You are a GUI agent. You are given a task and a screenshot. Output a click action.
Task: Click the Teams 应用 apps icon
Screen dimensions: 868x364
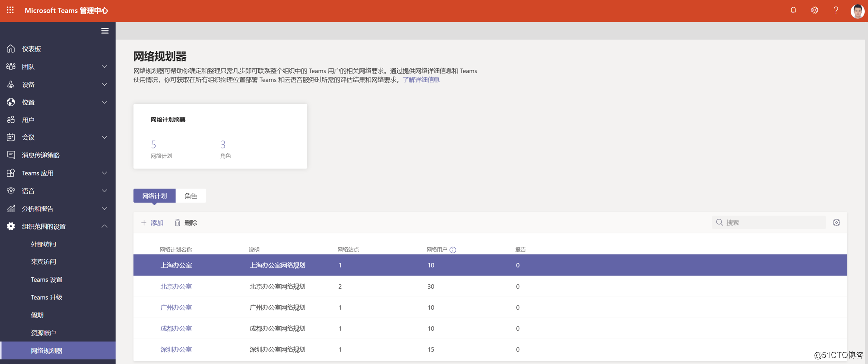coord(11,173)
